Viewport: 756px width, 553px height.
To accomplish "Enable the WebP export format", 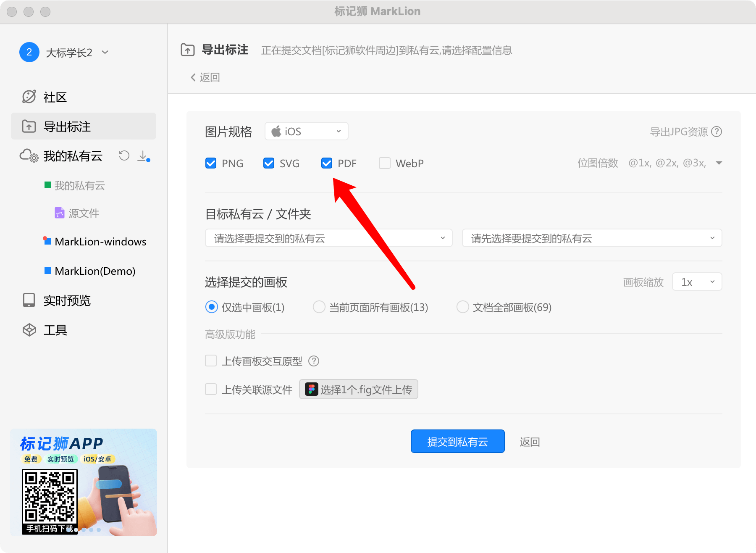I will click(x=384, y=163).
